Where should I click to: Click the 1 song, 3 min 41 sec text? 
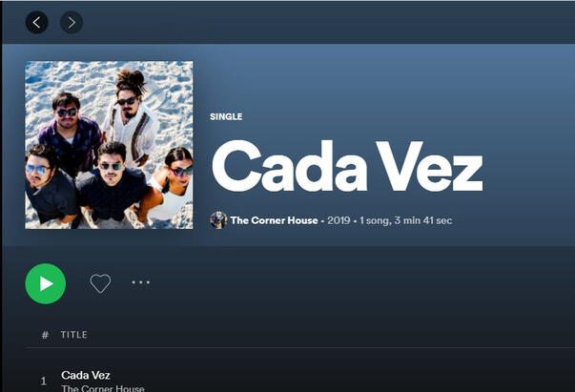(x=405, y=220)
